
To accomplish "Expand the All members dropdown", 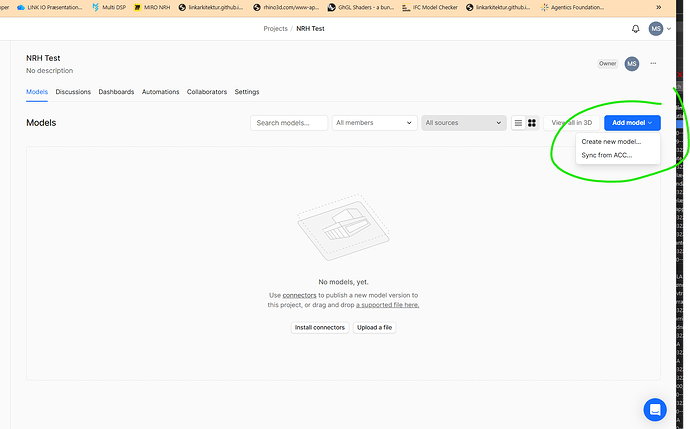I will [x=375, y=123].
